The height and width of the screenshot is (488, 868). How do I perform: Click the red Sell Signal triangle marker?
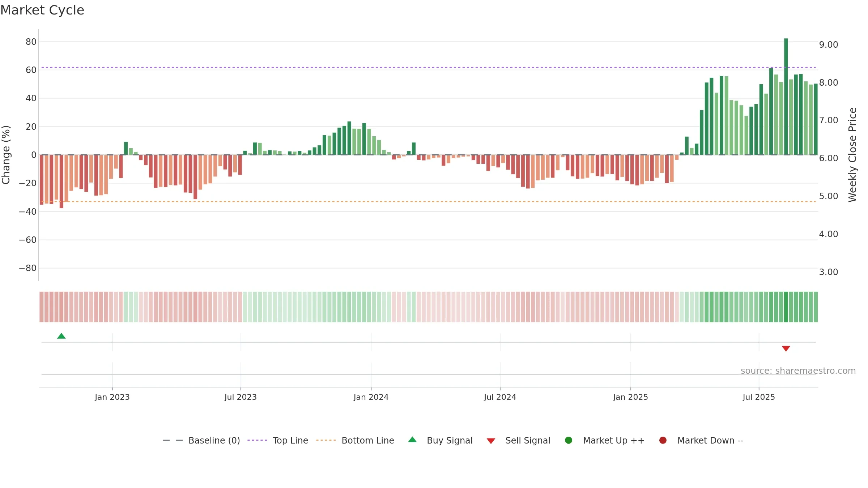(786, 348)
